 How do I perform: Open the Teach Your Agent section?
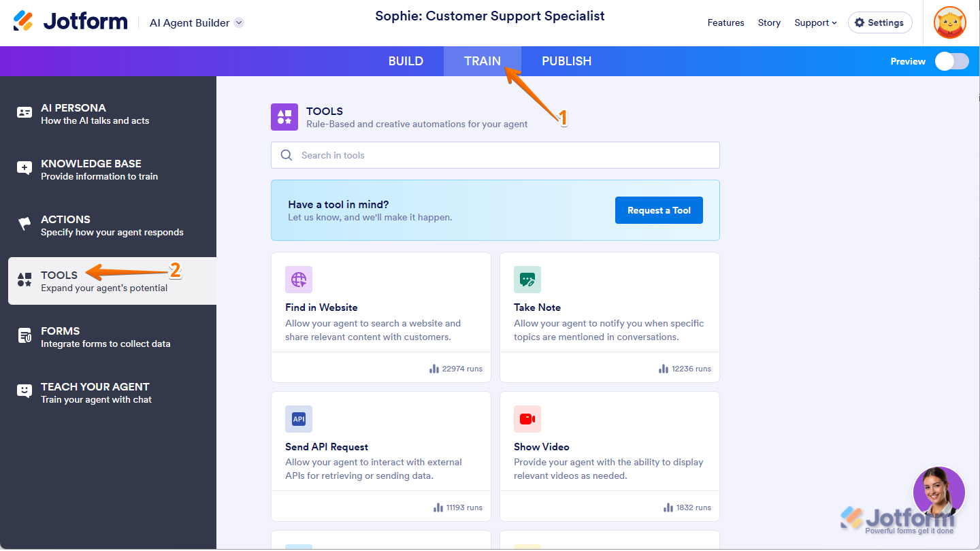click(95, 393)
